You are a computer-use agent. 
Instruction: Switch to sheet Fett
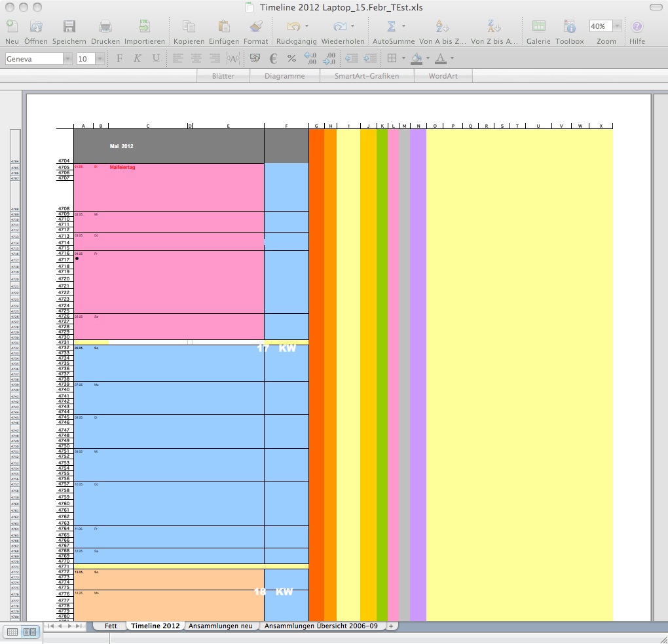pos(110,626)
